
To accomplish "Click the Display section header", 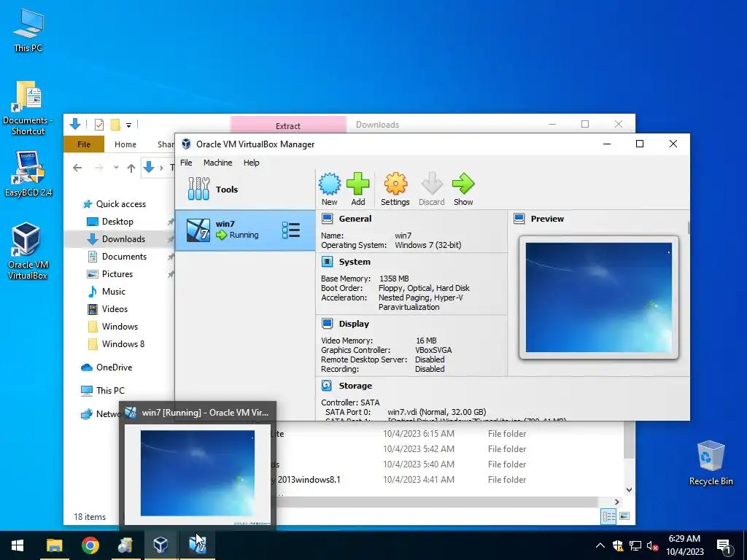I will point(354,324).
